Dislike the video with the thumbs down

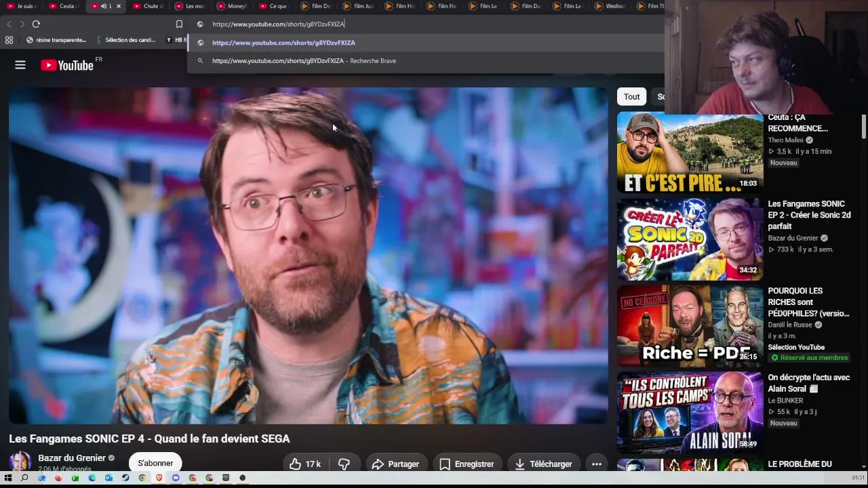(x=344, y=464)
